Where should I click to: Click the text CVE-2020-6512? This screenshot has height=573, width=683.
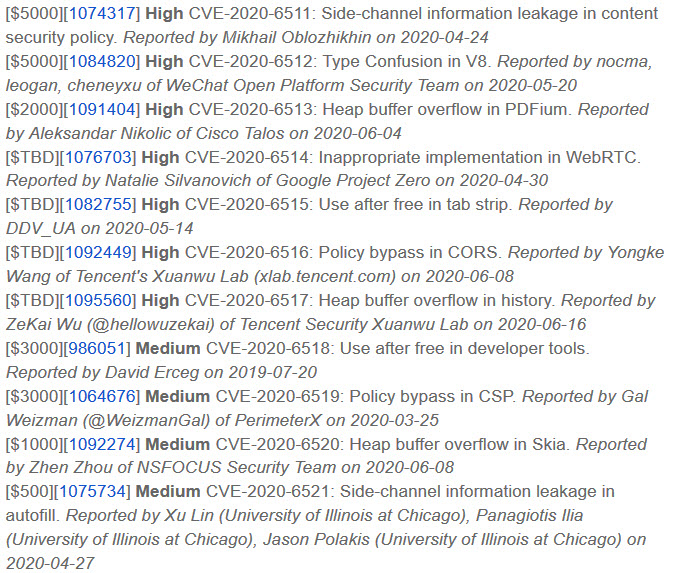pos(251,61)
